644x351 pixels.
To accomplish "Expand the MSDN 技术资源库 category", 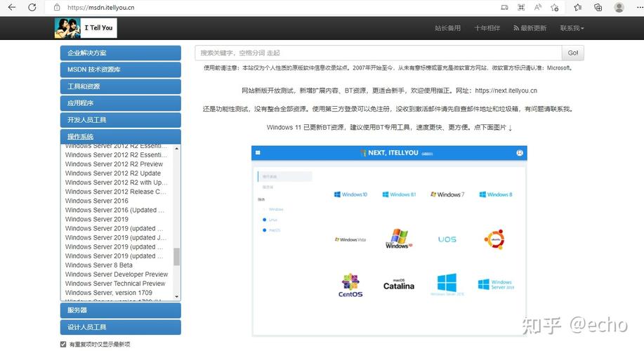I will coord(120,69).
